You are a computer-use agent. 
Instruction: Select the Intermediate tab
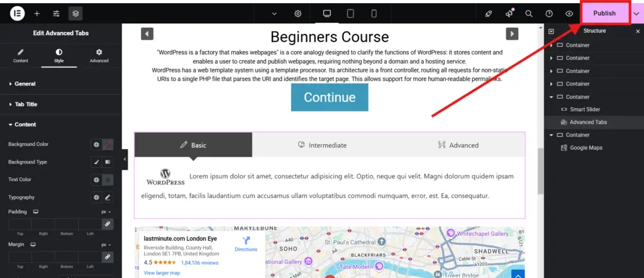[322, 145]
